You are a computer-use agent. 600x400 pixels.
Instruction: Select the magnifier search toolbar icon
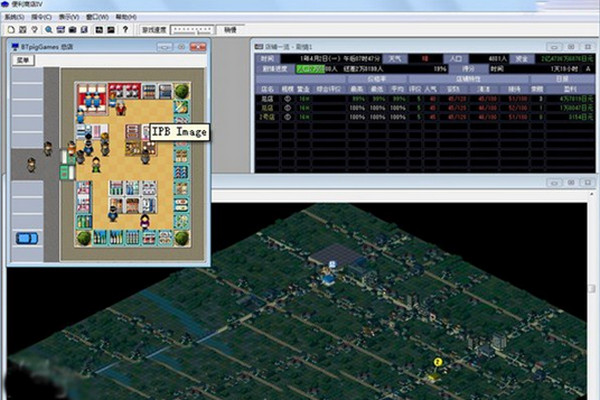tap(49, 29)
